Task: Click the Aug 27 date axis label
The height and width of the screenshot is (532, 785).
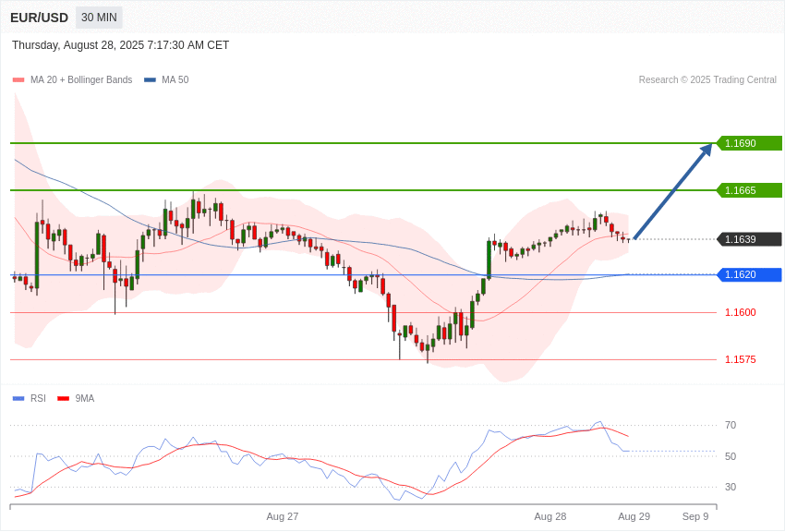Action: 283,516
